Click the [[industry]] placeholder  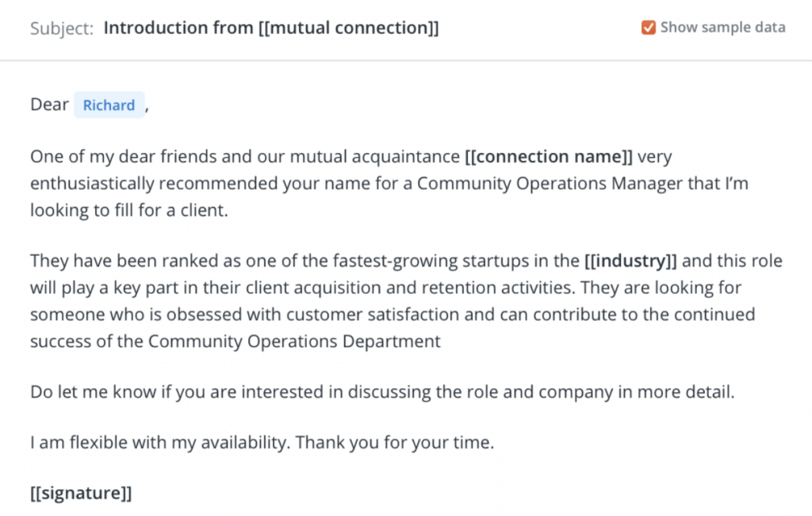pyautogui.click(x=630, y=261)
